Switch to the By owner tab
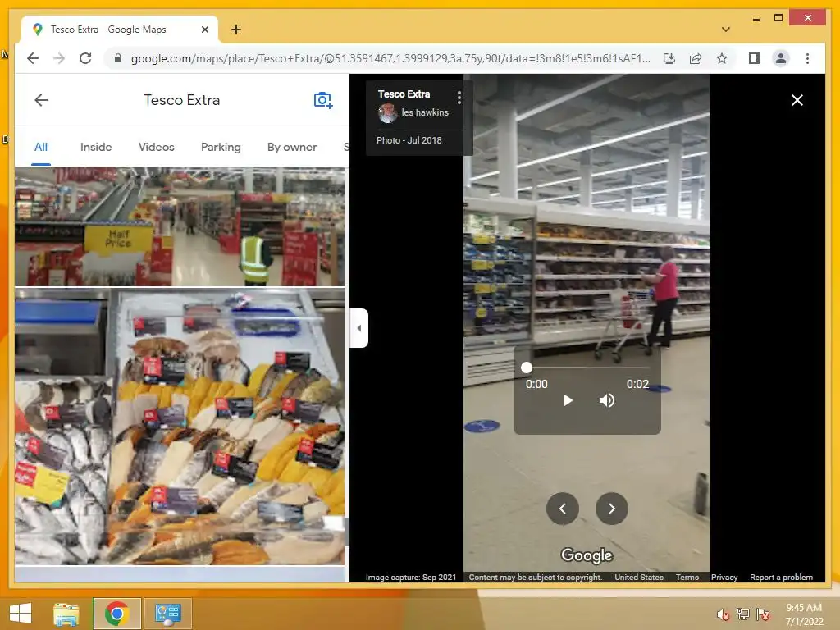The width and height of the screenshot is (840, 630). 292,148
